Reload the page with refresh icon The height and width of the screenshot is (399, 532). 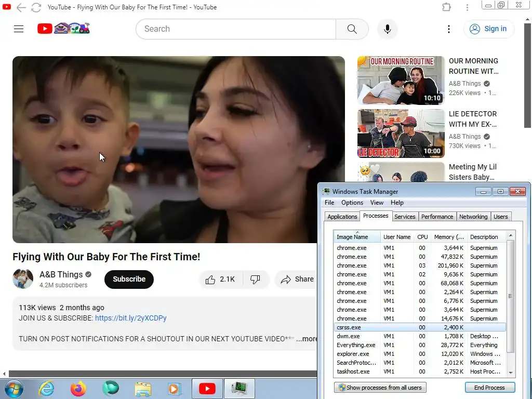coord(36,7)
